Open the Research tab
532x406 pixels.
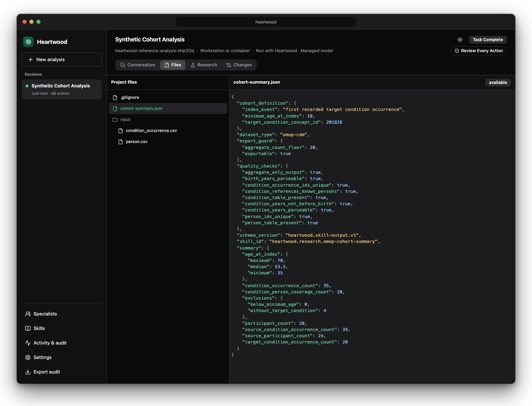pyautogui.click(x=204, y=65)
